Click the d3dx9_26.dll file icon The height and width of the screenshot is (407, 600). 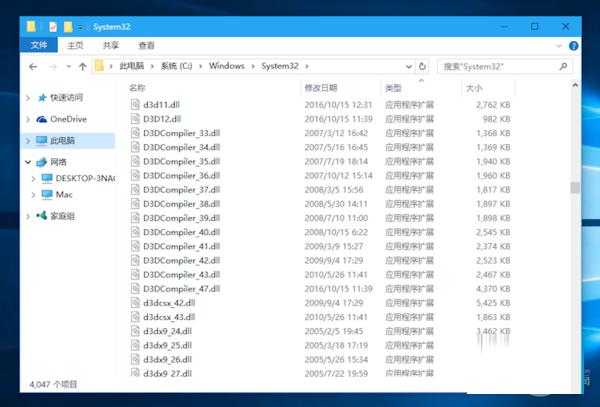coord(135,359)
